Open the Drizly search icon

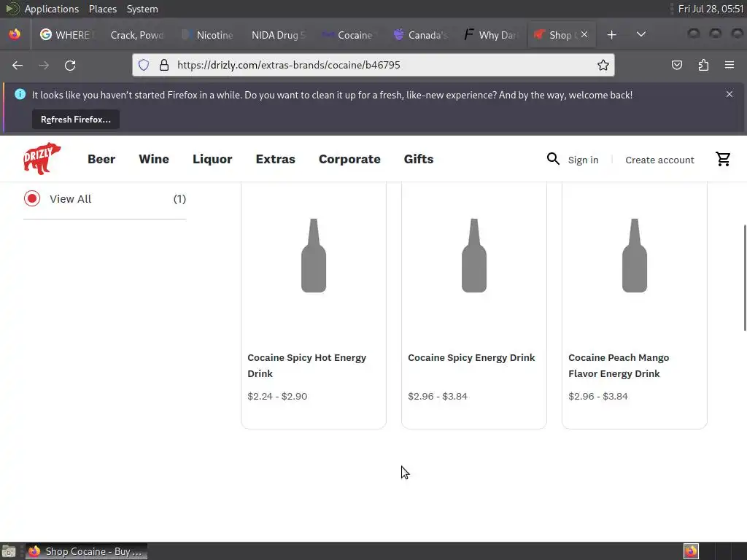pos(553,159)
